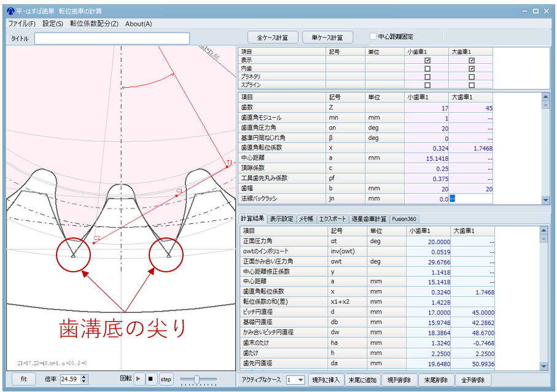Toggle 表示 checkbox for 大歯車1

(x=472, y=60)
